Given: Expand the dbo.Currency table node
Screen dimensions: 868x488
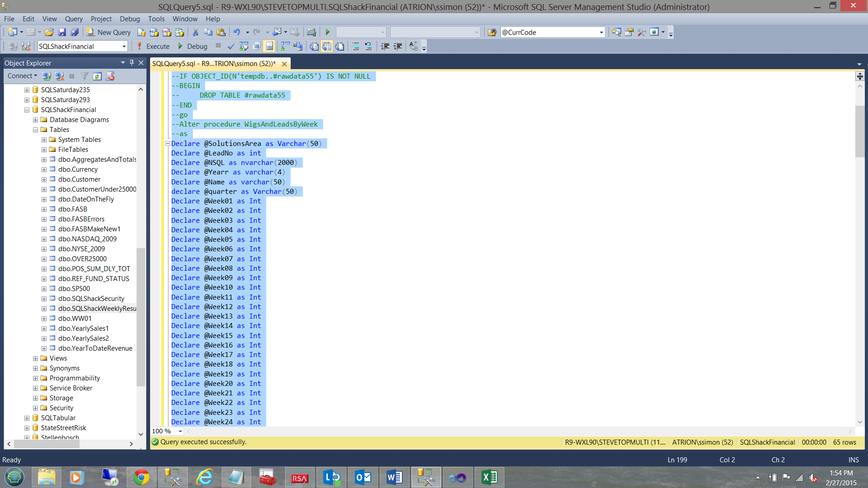Looking at the screenshot, I should [44, 169].
